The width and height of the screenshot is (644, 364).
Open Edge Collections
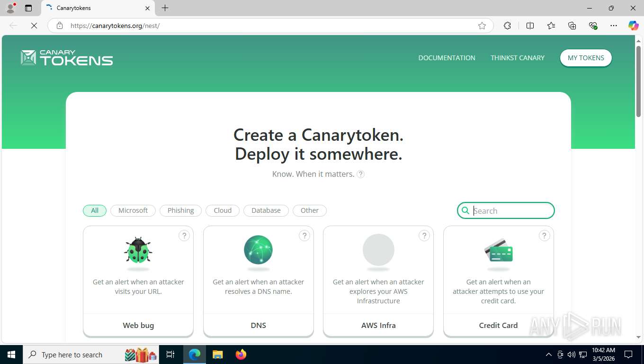click(572, 26)
